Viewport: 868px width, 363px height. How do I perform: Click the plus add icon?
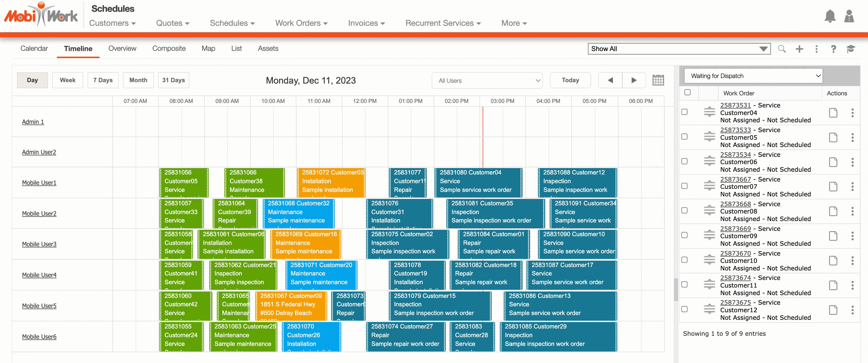tap(799, 49)
